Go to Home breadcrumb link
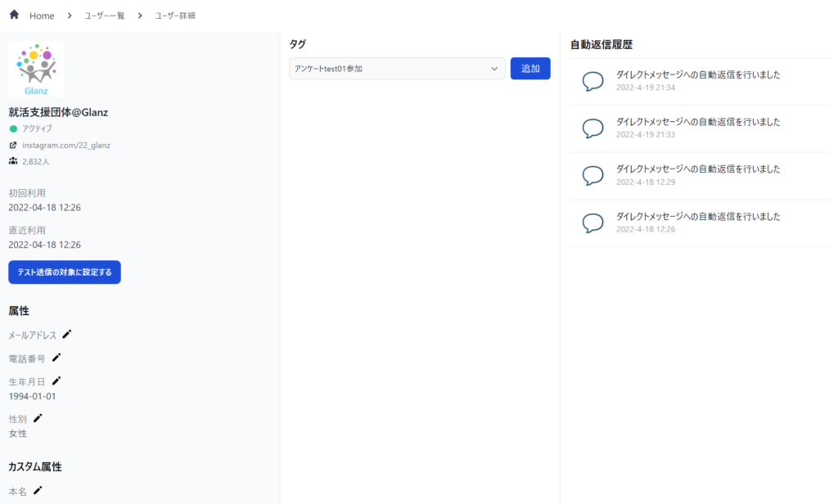Screen dimensions: 838x504 42,16
